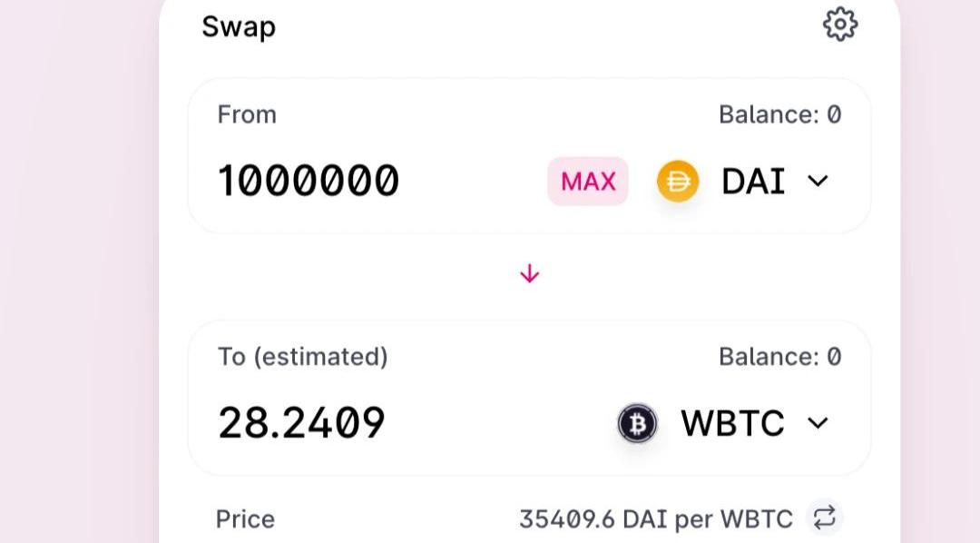Click the estimated amount field showing 28.2409
Viewport: 980px width, 543px height.
pyautogui.click(x=301, y=423)
